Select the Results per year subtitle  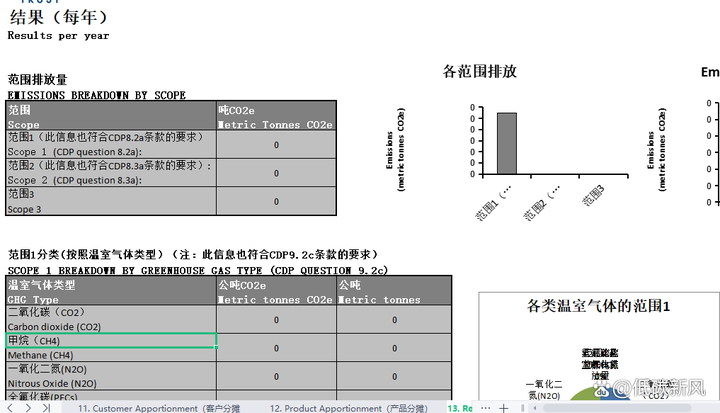58,35
